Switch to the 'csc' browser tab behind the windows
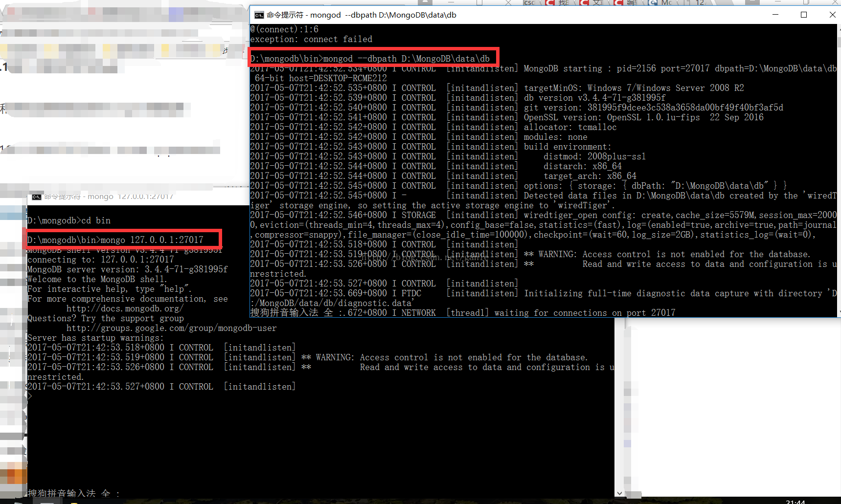841x504 pixels. pyautogui.click(x=530, y=2)
